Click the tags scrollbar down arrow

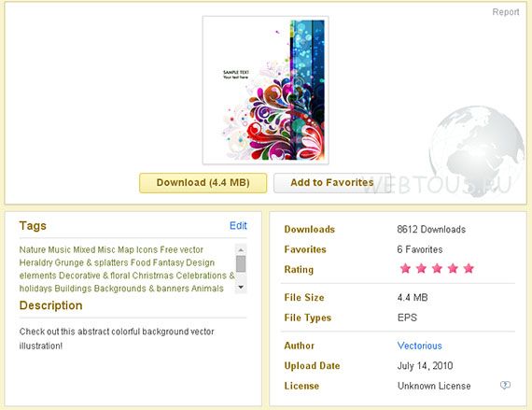[x=241, y=287]
